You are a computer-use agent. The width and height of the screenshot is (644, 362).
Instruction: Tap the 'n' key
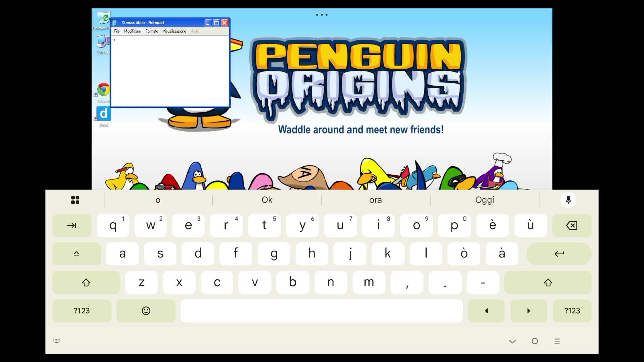(331, 282)
